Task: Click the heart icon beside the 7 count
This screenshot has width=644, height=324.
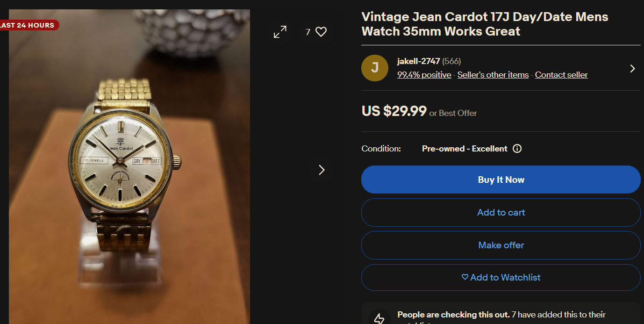Action: pos(321,32)
